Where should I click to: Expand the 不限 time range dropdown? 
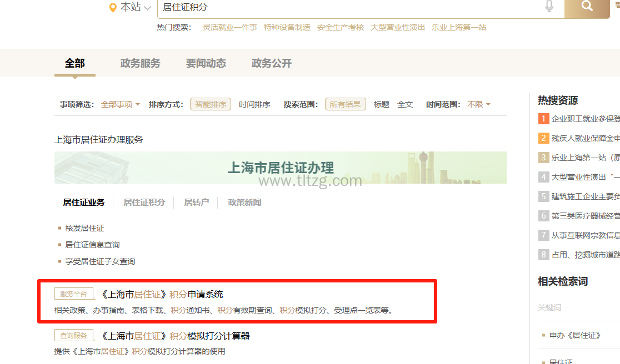click(479, 104)
